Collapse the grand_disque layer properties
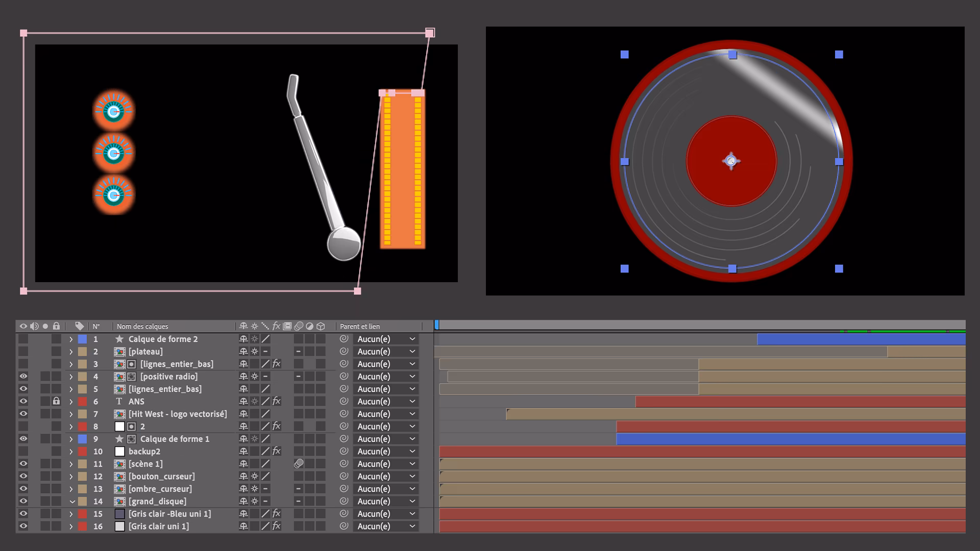This screenshot has width=980, height=551. (71, 502)
